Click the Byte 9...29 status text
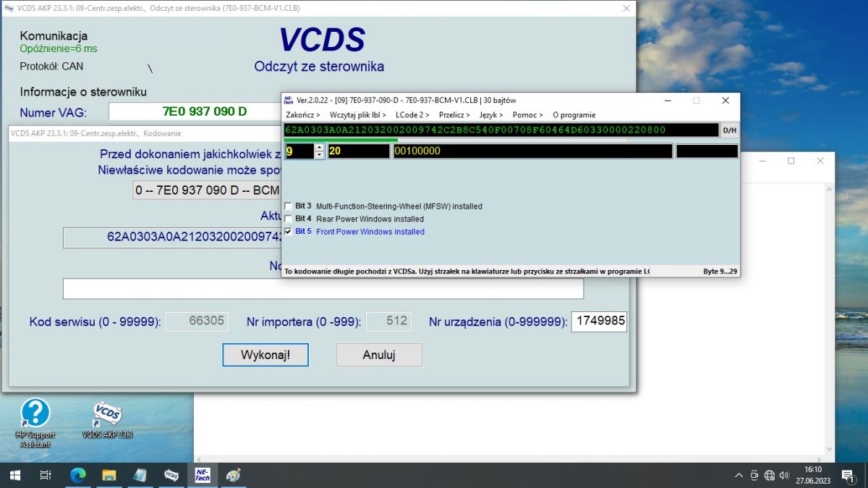 720,272
